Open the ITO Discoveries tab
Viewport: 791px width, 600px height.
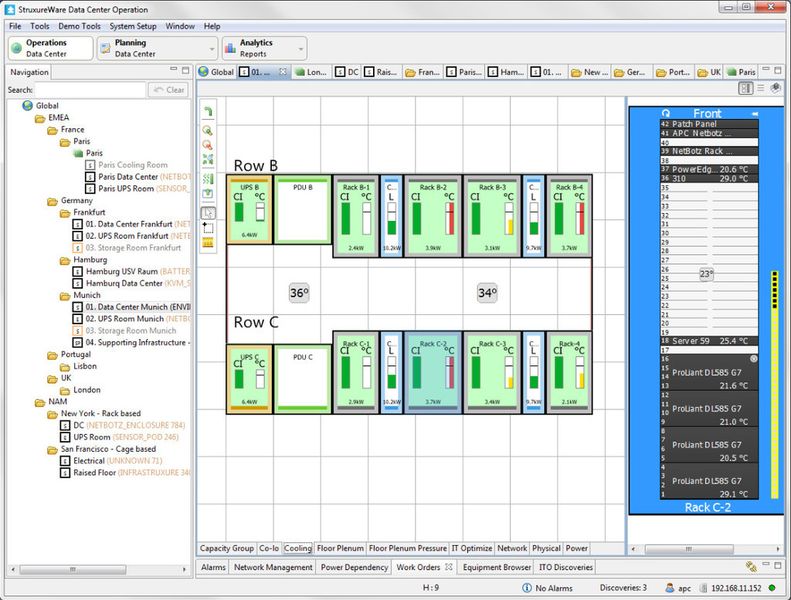[x=566, y=567]
